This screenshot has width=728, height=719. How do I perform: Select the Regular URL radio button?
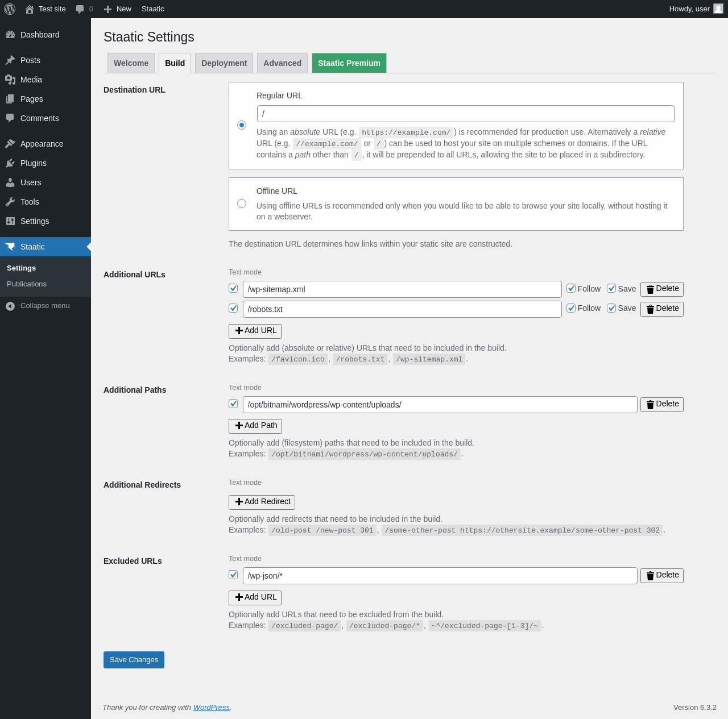coord(242,125)
